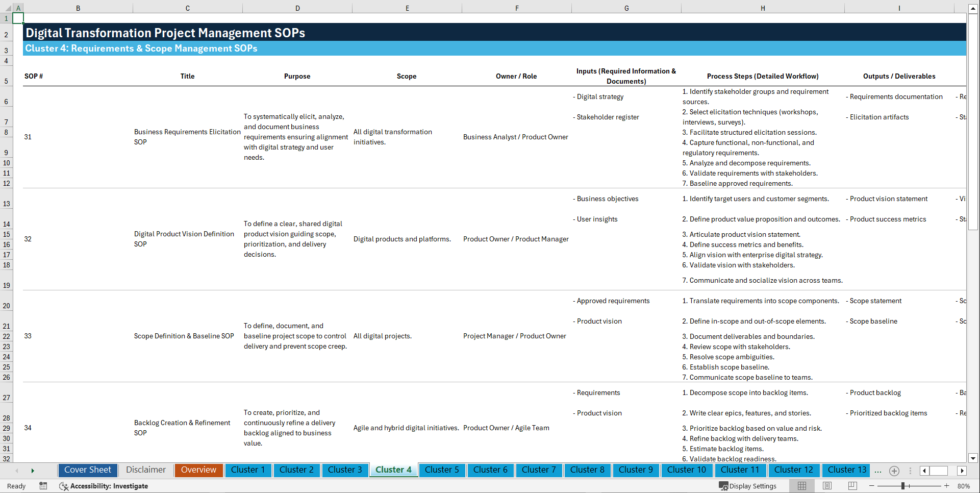Viewport: 980px width, 493px height.
Task: Click the ellipsis to show all sheets
Action: pos(878,471)
